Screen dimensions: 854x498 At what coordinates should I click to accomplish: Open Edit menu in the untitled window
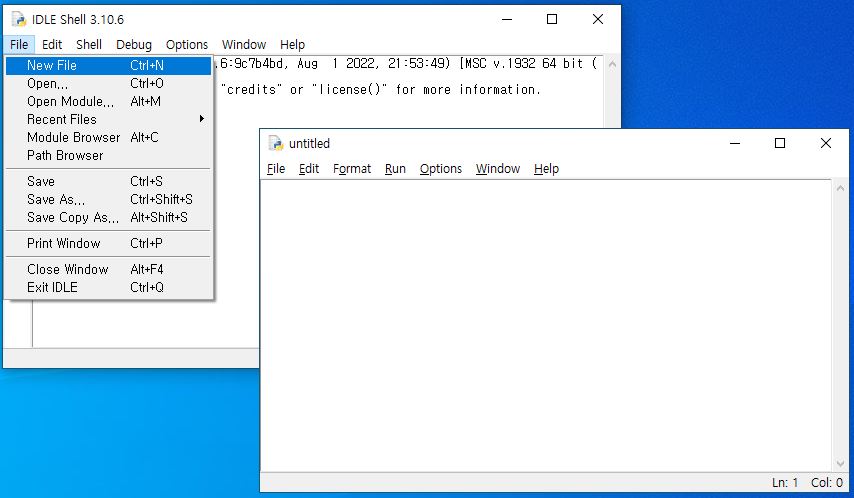point(309,169)
